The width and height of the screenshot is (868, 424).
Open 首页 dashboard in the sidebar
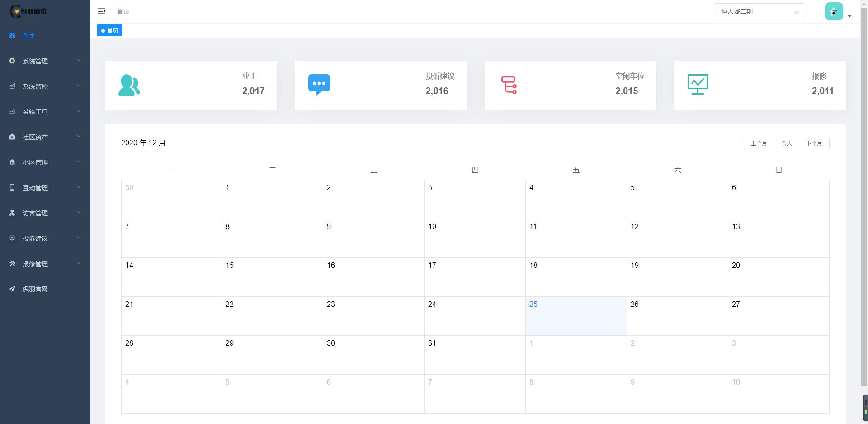click(29, 36)
